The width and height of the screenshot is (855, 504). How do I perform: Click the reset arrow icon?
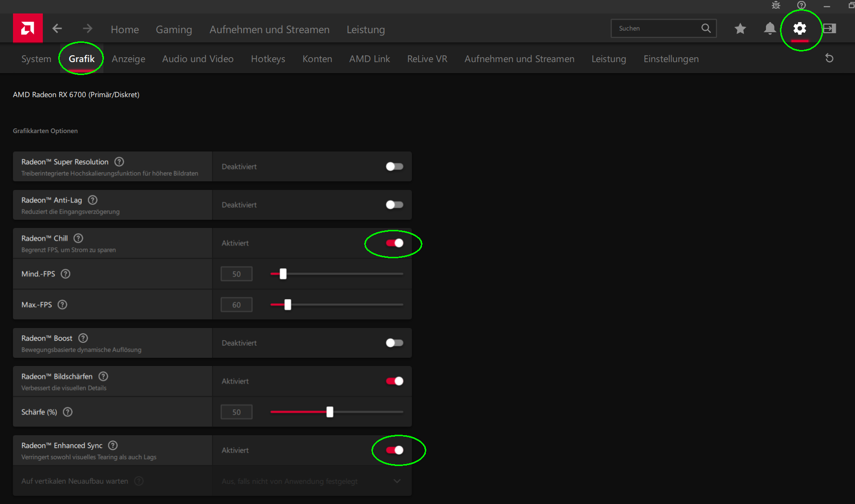point(829,58)
